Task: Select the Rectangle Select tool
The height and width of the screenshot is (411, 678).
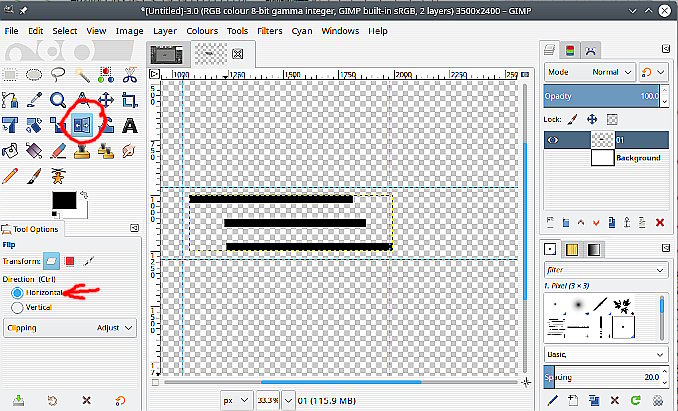Action: (11, 74)
